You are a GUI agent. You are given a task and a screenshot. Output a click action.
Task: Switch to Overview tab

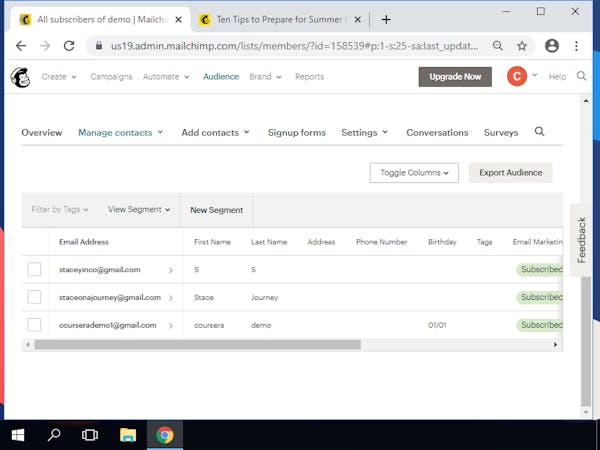(42, 132)
